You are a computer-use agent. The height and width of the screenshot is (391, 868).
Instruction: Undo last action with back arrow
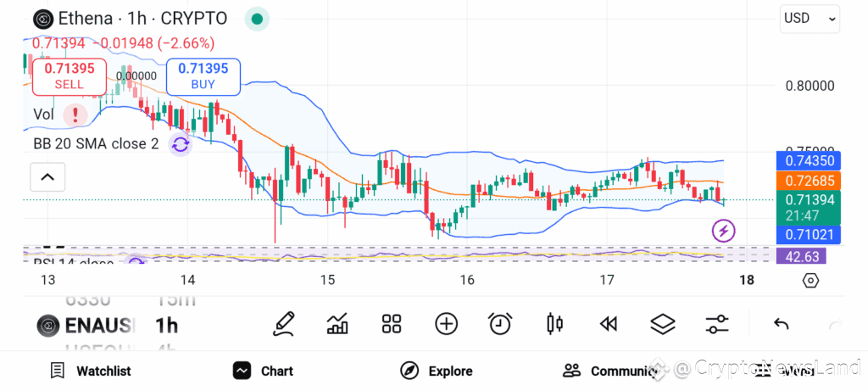tap(781, 324)
